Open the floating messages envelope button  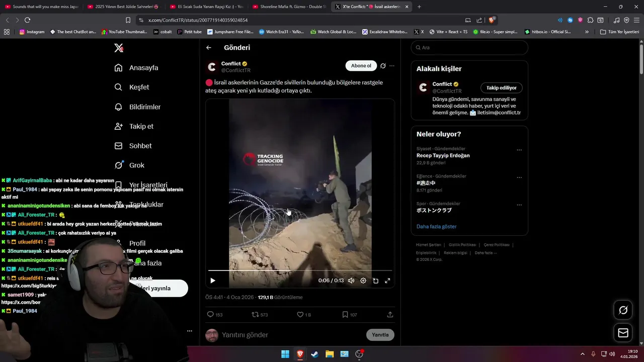click(x=623, y=333)
